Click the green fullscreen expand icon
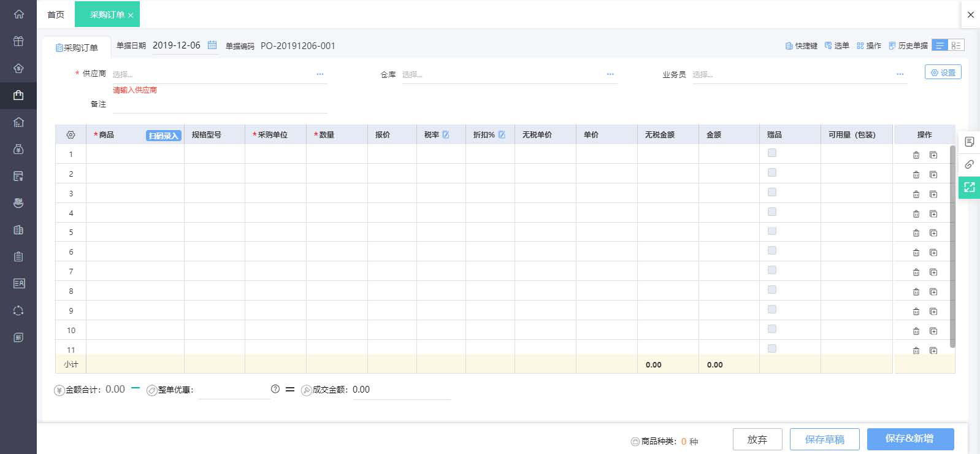Screen dimensions: 980x454 point(969,187)
